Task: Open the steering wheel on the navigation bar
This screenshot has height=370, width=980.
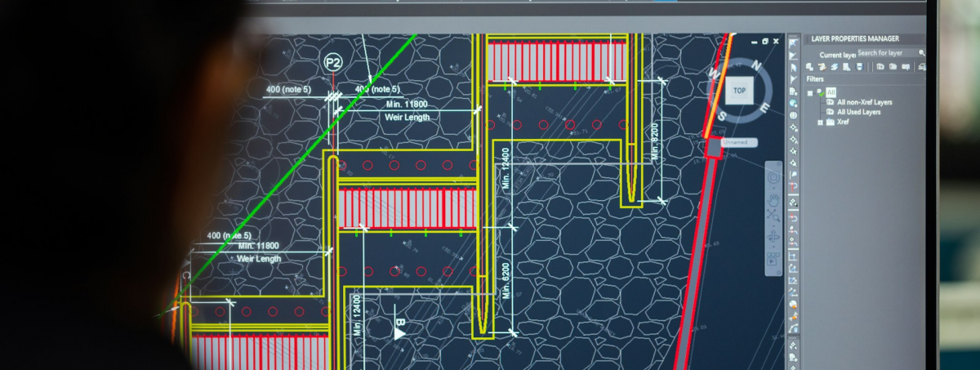Action: [x=774, y=176]
